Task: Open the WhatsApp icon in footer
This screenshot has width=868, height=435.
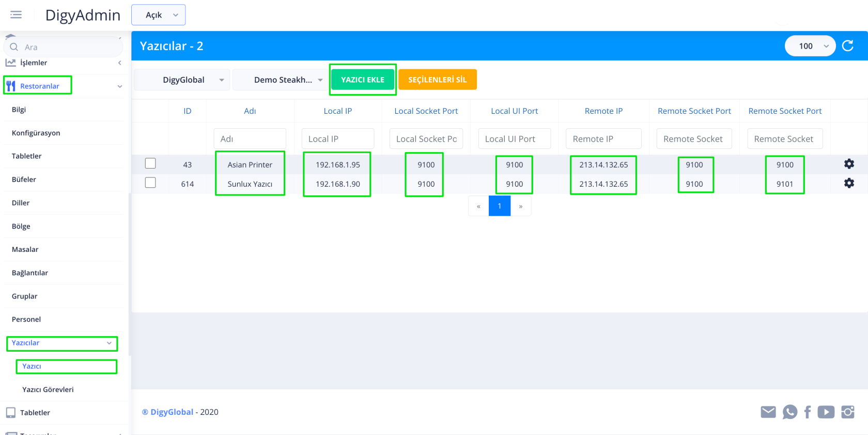Action: point(789,412)
